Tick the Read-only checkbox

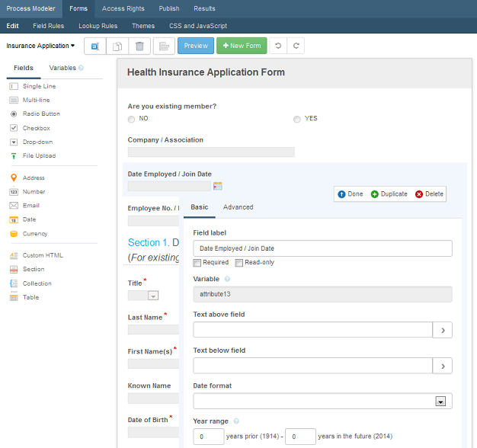coord(239,263)
